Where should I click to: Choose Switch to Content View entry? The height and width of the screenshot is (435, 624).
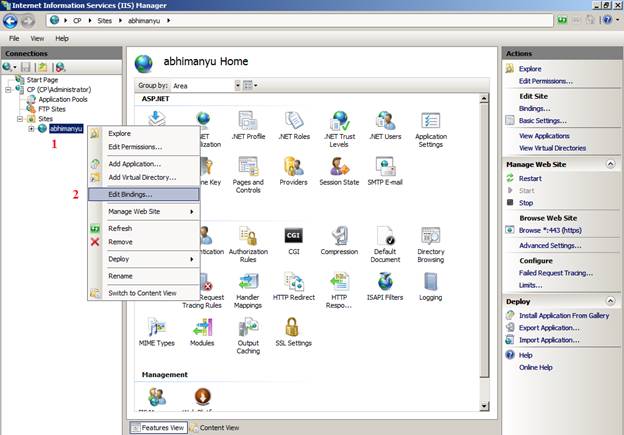point(144,293)
